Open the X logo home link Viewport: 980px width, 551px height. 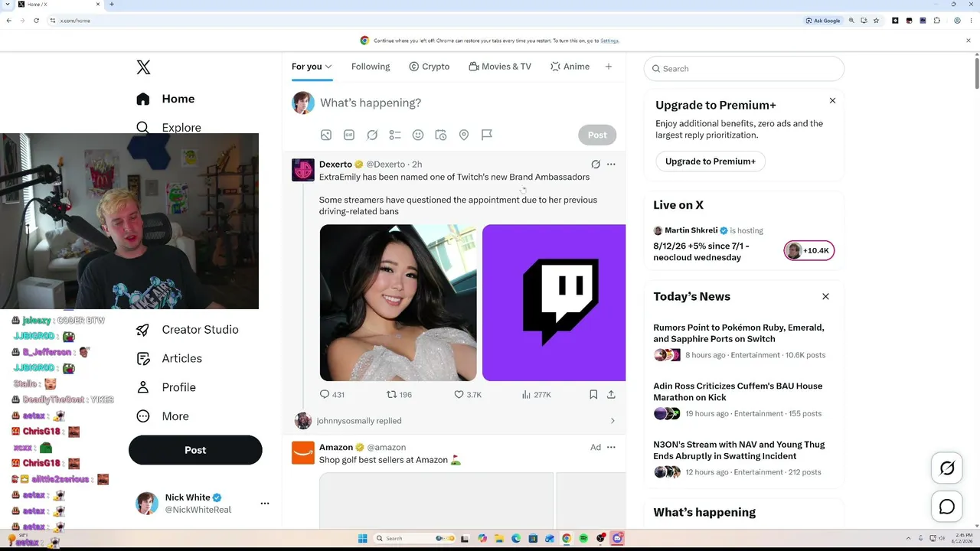[143, 67]
